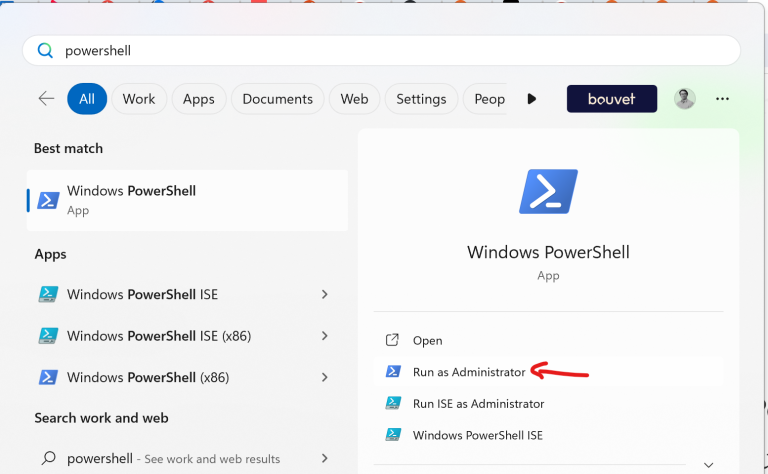Viewport: 768px width, 474px height.
Task: Show more filter tabs with right arrow
Action: tap(531, 98)
